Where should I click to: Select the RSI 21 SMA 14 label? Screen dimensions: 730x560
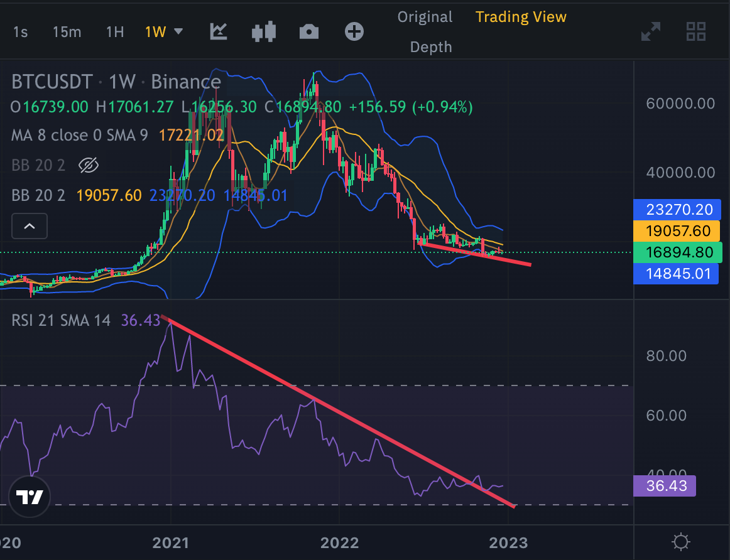click(x=60, y=320)
